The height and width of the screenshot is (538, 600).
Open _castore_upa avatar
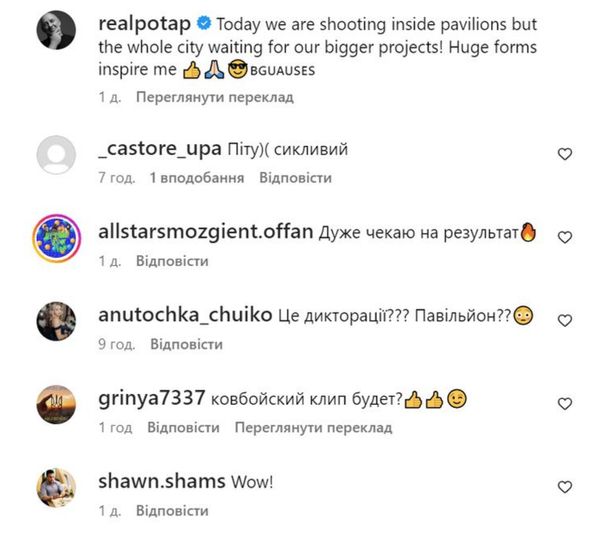point(58,156)
